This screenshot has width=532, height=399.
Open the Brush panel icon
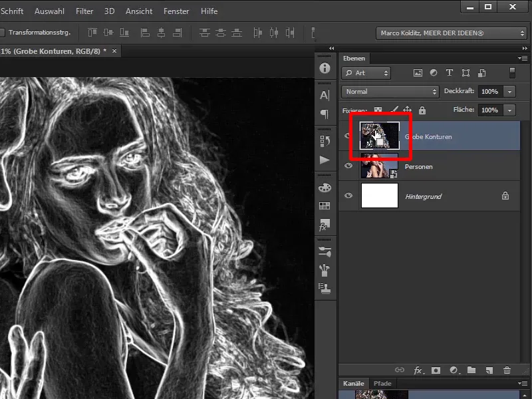pyautogui.click(x=325, y=270)
